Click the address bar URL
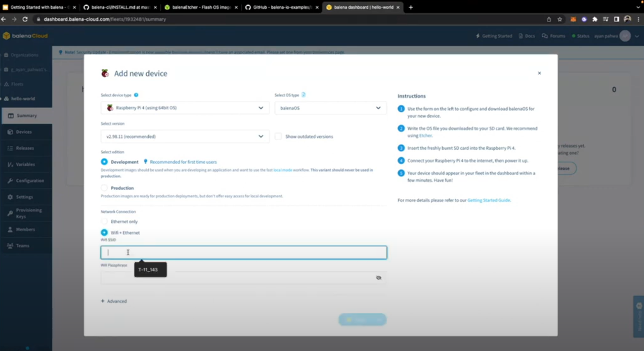 [105, 20]
